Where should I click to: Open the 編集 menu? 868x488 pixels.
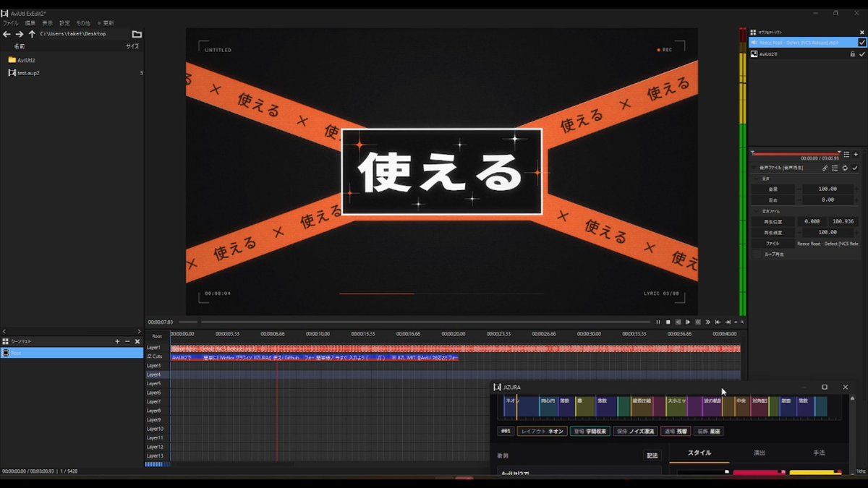pyautogui.click(x=30, y=23)
